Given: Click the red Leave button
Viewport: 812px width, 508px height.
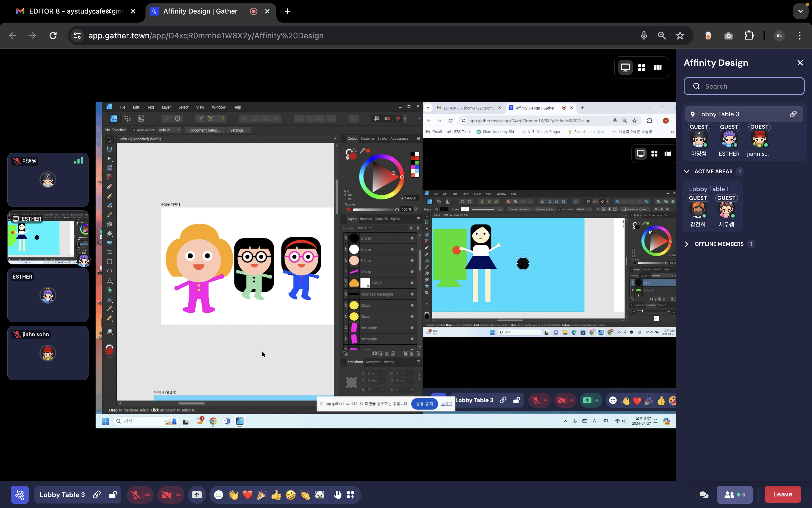Looking at the screenshot, I should [x=782, y=494].
